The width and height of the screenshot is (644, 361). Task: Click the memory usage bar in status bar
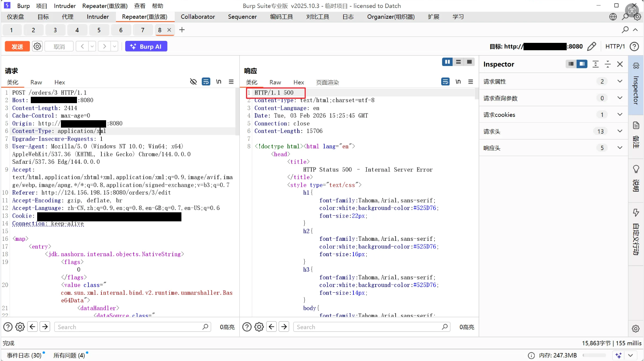pyautogui.click(x=594, y=355)
